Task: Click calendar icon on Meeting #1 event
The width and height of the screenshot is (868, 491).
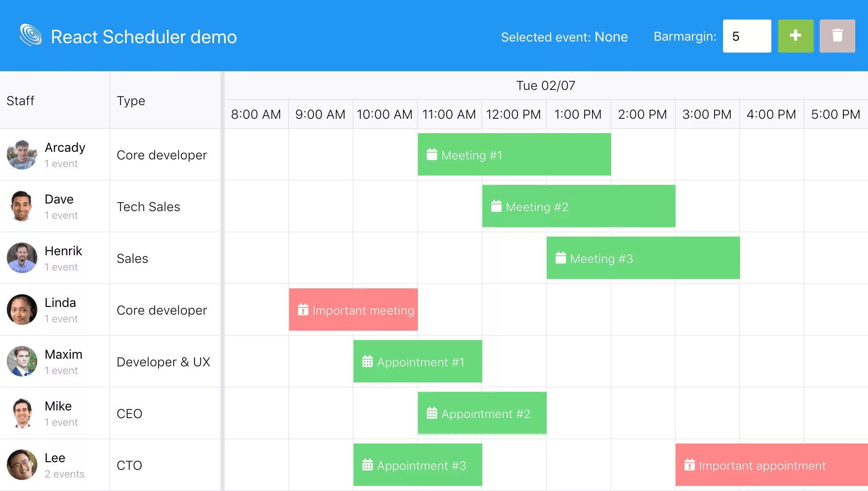Action: 431,155
